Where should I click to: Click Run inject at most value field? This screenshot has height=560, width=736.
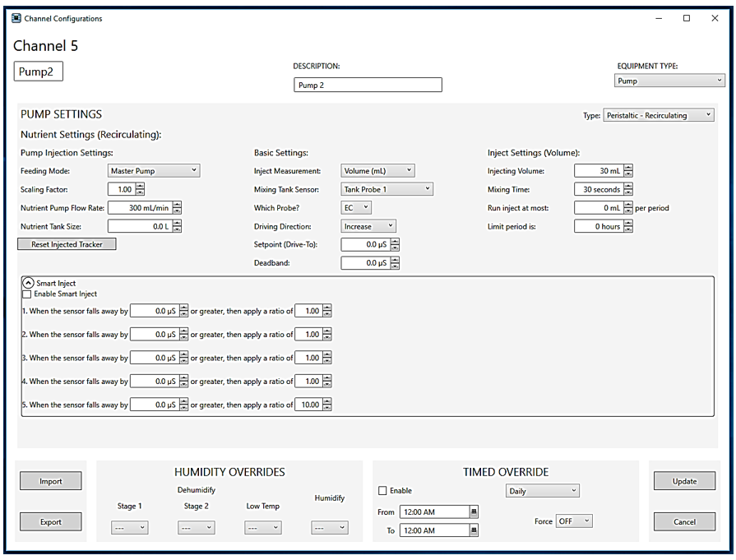pos(599,207)
